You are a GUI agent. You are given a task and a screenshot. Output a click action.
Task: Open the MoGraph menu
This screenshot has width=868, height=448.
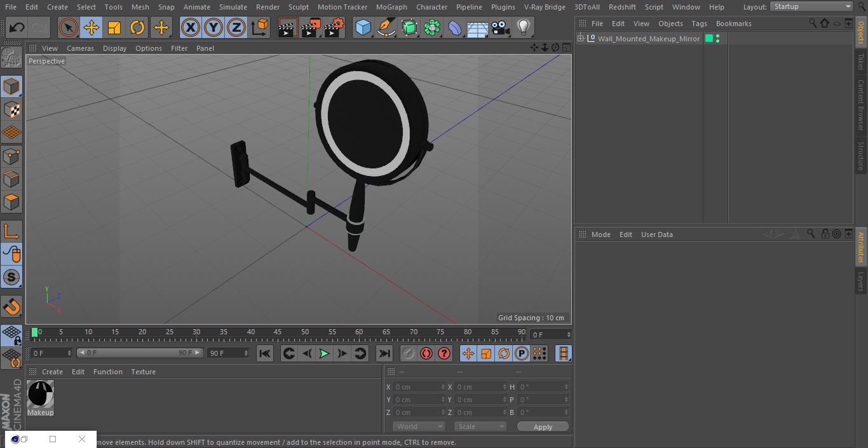[x=391, y=7]
